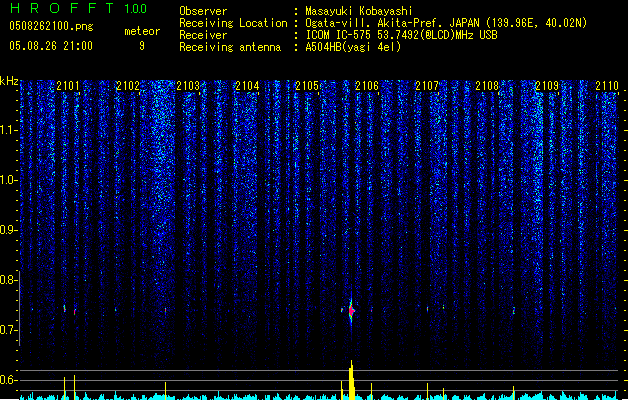Click the 2103 time marker
This screenshot has width=629, height=400.
[188, 85]
